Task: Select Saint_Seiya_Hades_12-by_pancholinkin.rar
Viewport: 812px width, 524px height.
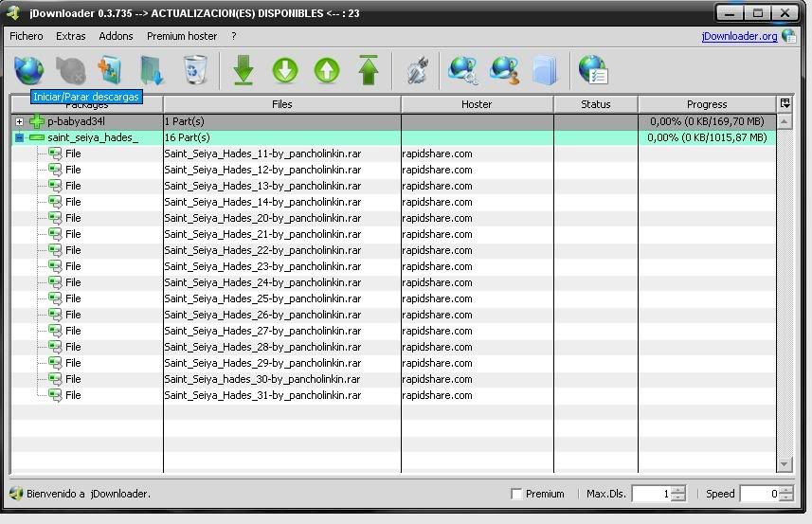Action: click(x=262, y=170)
